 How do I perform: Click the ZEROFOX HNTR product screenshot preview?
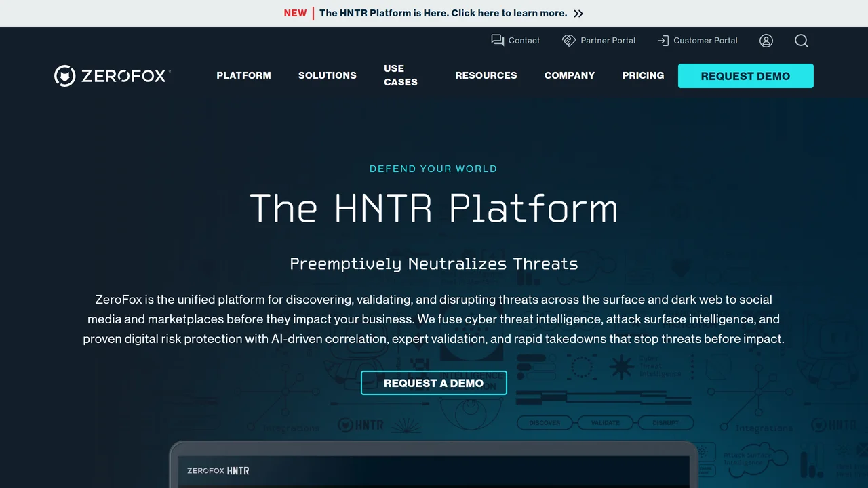tap(434, 465)
